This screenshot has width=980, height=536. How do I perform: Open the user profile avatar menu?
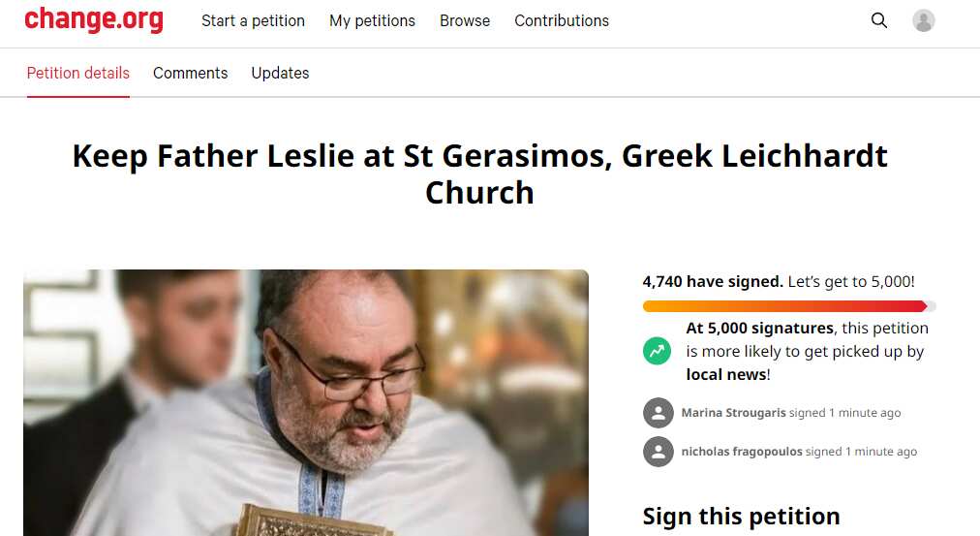[x=924, y=20]
